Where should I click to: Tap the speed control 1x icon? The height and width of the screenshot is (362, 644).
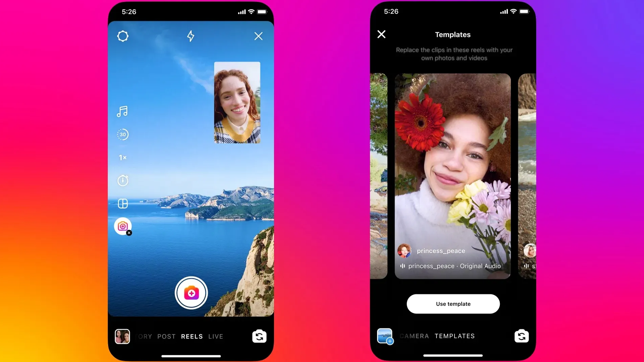(x=122, y=157)
